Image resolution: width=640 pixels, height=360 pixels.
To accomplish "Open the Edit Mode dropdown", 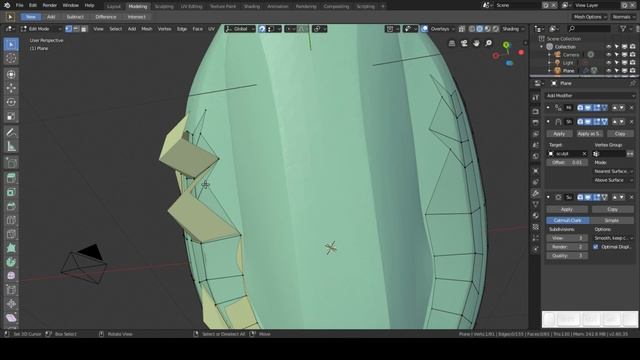I will [x=41, y=29].
